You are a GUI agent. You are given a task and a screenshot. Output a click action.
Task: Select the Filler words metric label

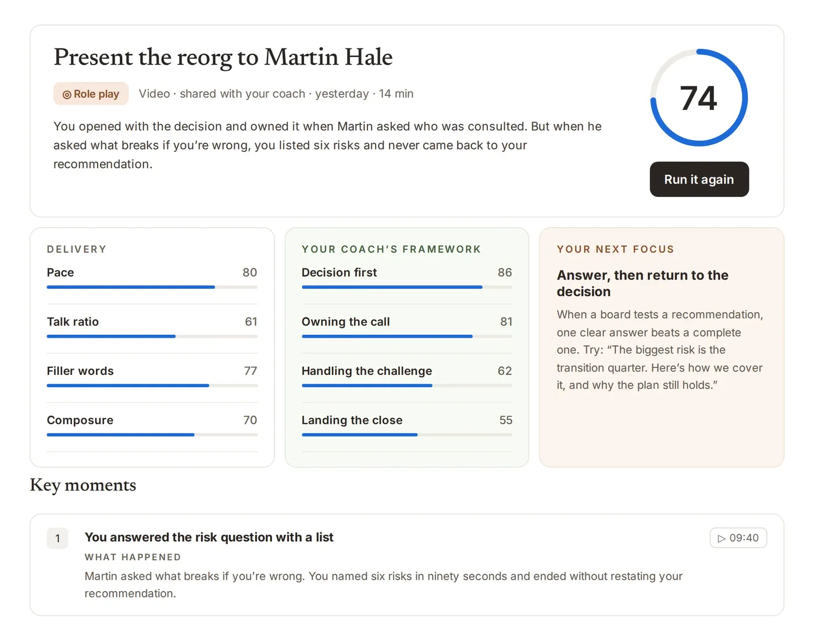click(80, 371)
